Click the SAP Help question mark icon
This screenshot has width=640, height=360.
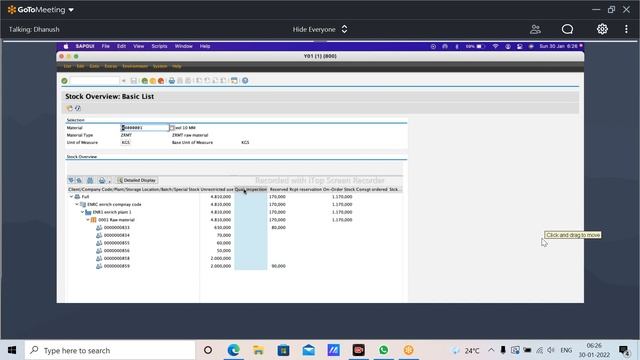coord(245,81)
